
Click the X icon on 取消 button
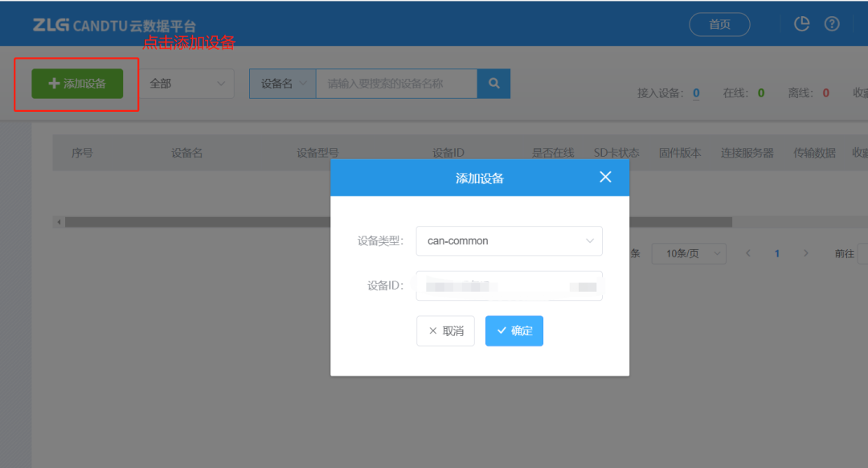tap(433, 330)
